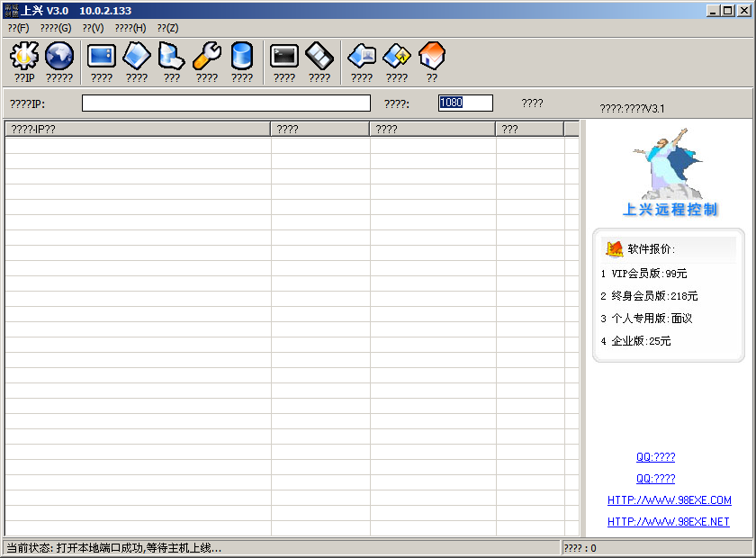The width and height of the screenshot is (756, 558).
Task: Click the gear power icon in toolbar
Action: pyautogui.click(x=24, y=57)
